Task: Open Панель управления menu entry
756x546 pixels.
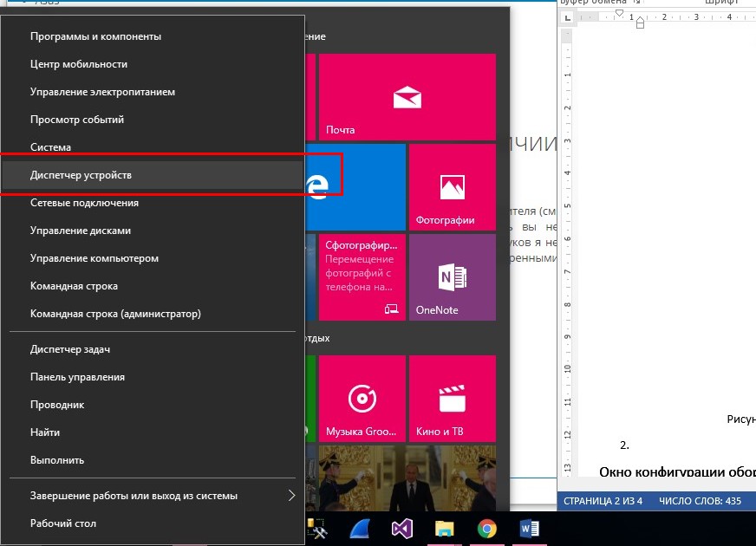Action: pos(78,377)
